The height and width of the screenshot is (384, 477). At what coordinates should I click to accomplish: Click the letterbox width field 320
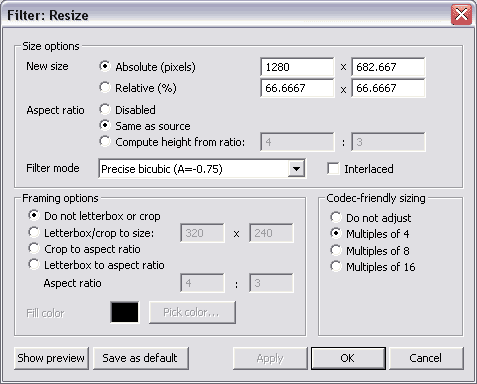click(203, 233)
